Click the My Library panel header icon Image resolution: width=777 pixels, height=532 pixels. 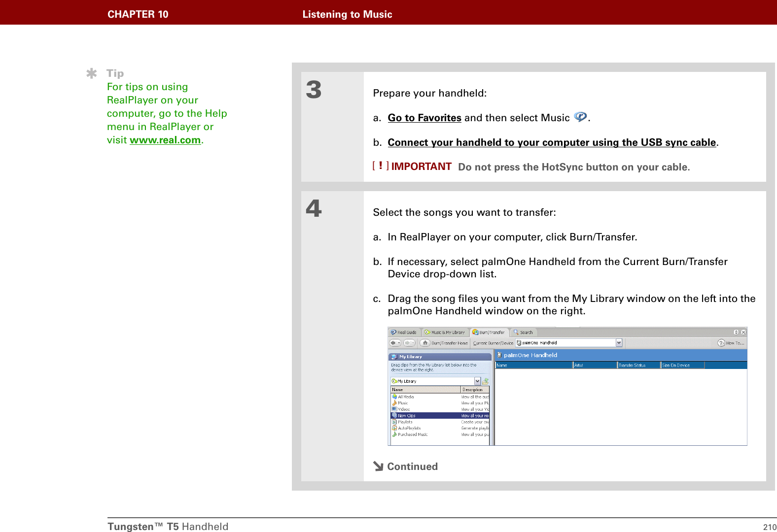[x=394, y=357]
